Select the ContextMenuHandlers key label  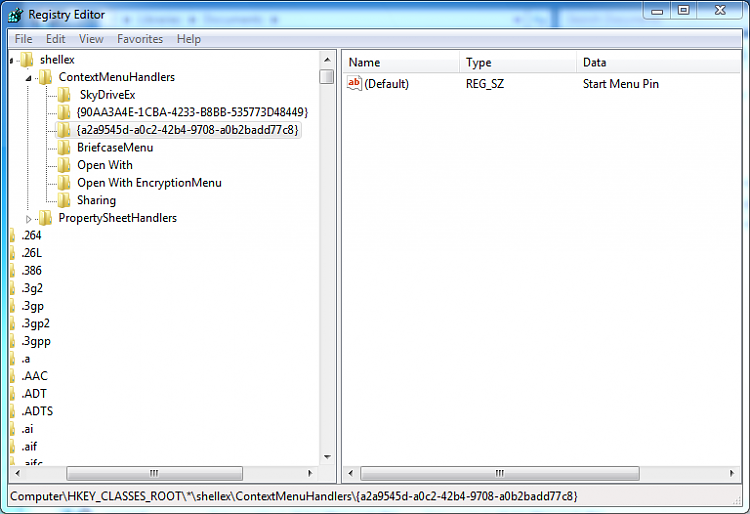(x=117, y=77)
